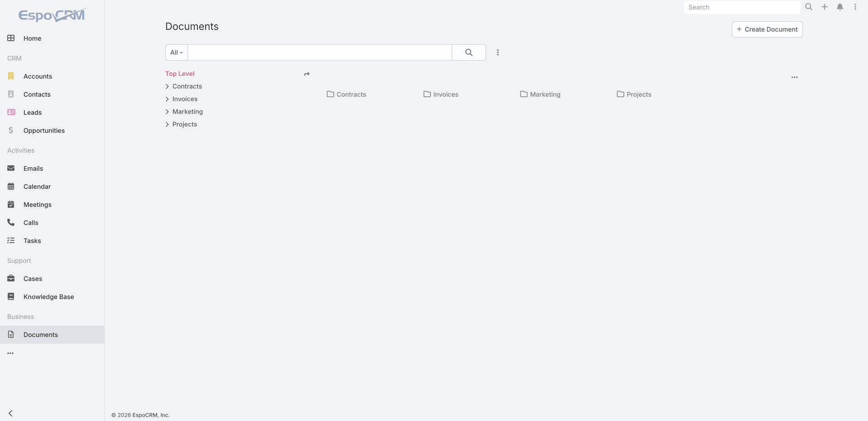Expand the Invoices tree chevron
This screenshot has height=421, width=868.
[167, 99]
